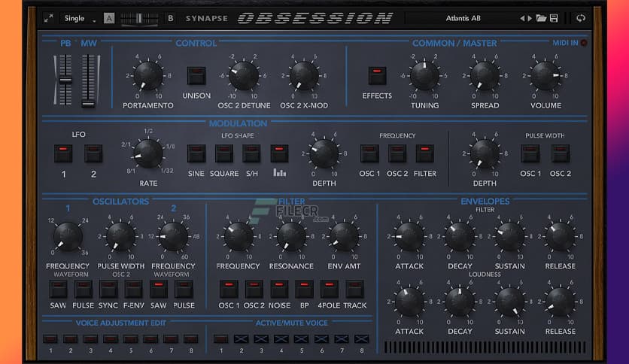Toggle oscillator 2 Pulse waveform
The height and width of the screenshot is (364, 629).
tap(184, 289)
